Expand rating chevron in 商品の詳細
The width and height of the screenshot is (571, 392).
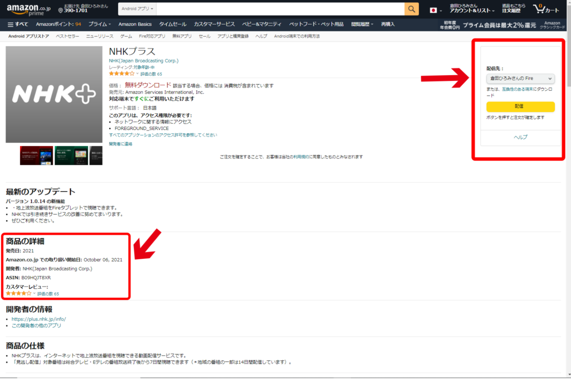click(x=34, y=293)
